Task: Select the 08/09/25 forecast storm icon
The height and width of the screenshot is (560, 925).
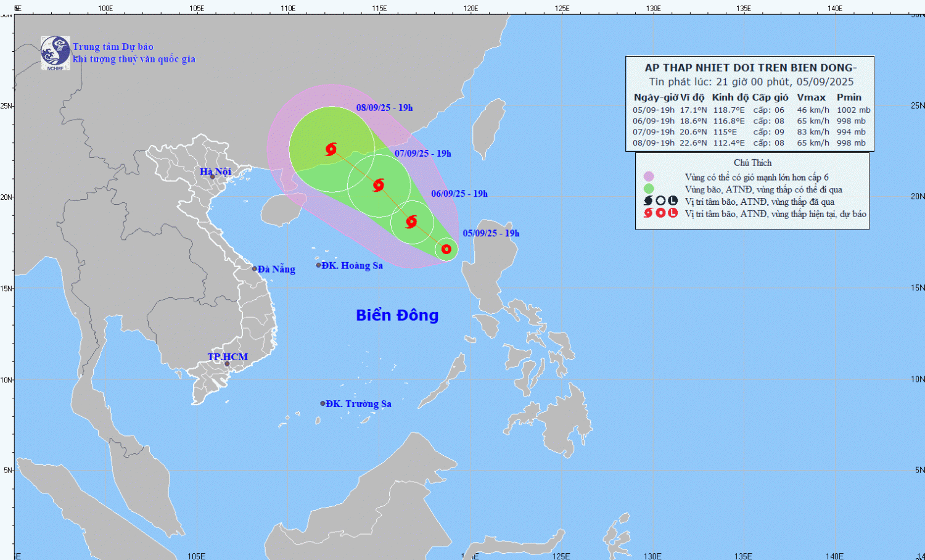Action: tap(331, 149)
